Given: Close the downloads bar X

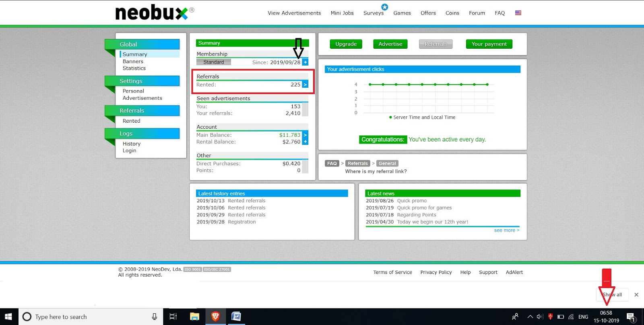Looking at the screenshot, I should pos(636,295).
